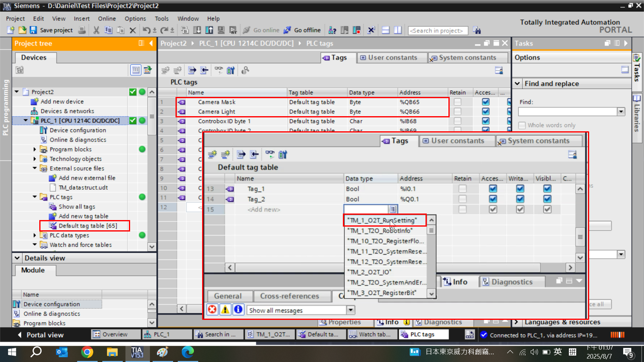Open Show all tags in project tree
The height and width of the screenshot is (362, 644).
[77, 207]
